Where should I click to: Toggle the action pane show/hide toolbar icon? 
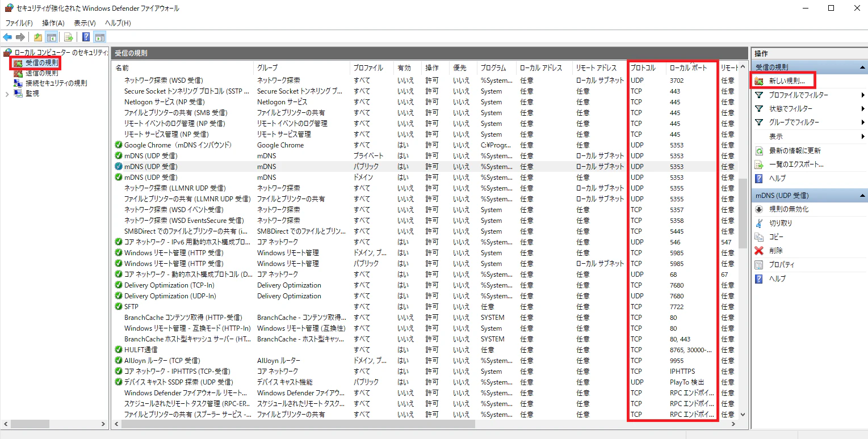(99, 37)
